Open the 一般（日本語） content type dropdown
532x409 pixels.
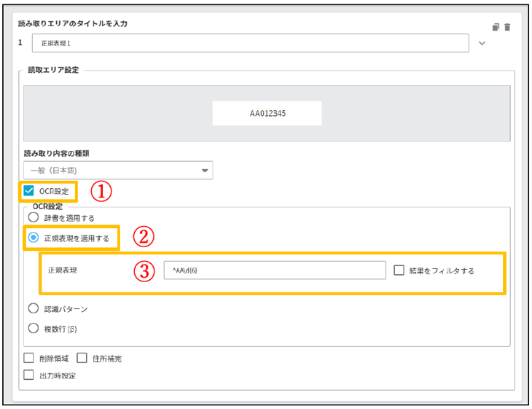coord(118,171)
